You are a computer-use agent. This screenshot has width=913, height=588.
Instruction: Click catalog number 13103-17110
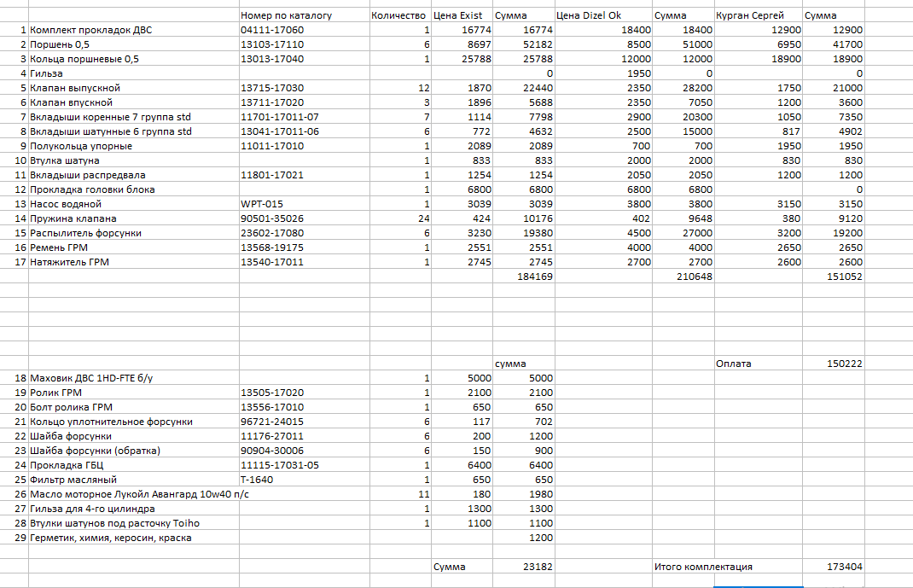[305, 44]
